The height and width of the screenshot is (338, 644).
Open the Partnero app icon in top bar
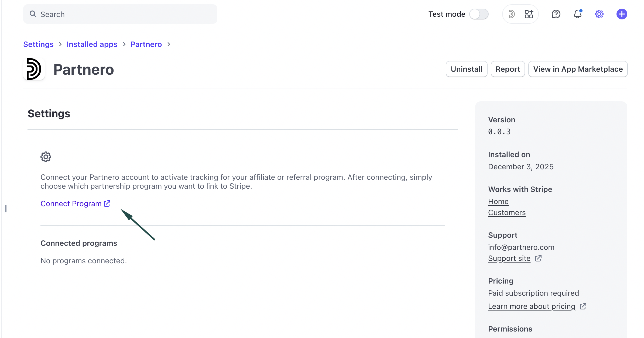point(511,14)
